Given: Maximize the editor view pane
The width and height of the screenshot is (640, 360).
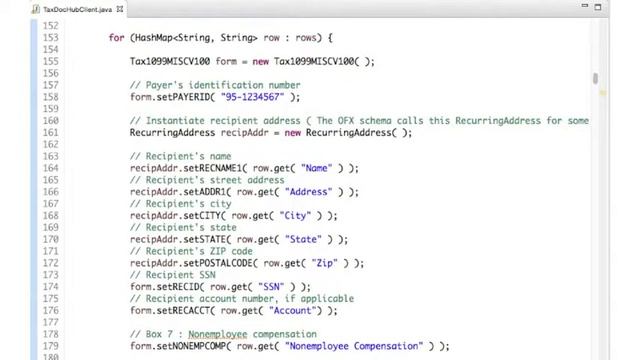Looking at the screenshot, I should [598, 7].
